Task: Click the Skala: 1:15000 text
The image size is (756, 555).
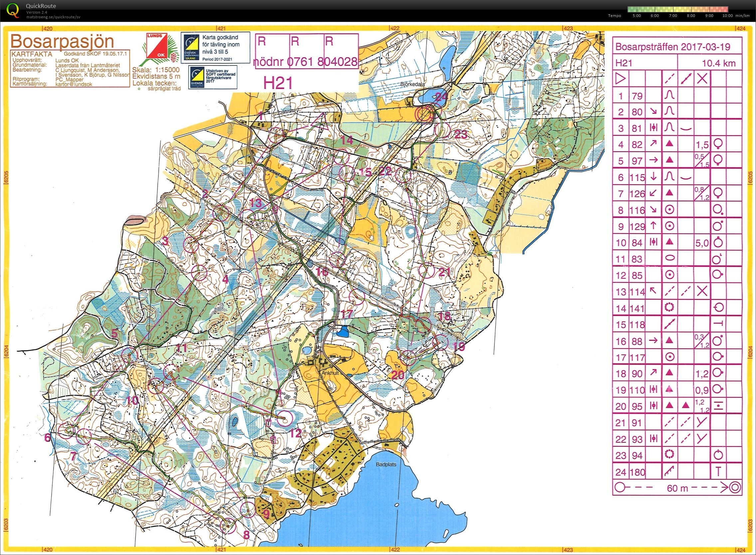Action: click(156, 70)
